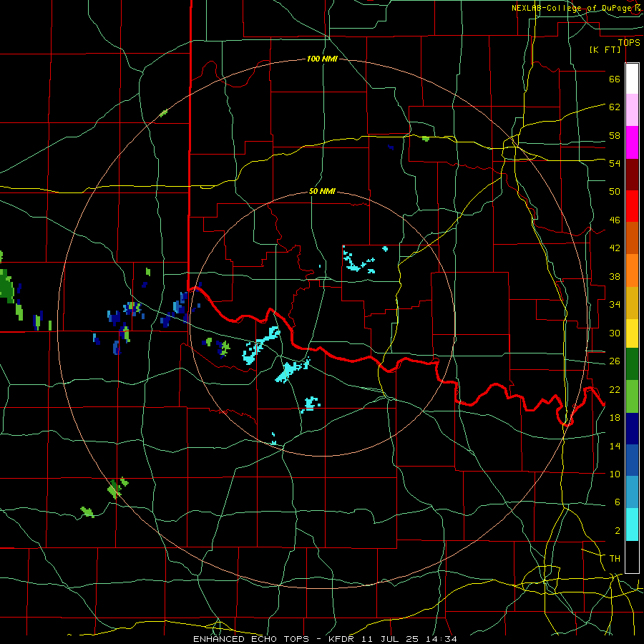
Task: Click the "TOPS" legend title
Action: pos(629,42)
